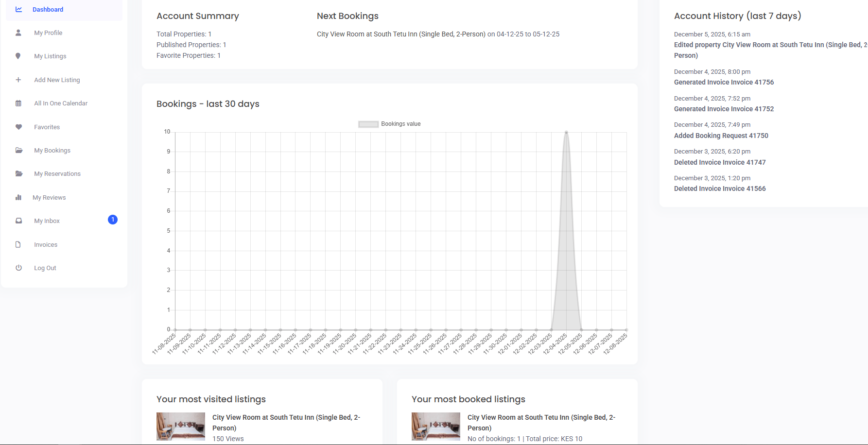Image resolution: width=868 pixels, height=445 pixels.
Task: Click the unread badge on My Inbox
Action: tap(112, 220)
